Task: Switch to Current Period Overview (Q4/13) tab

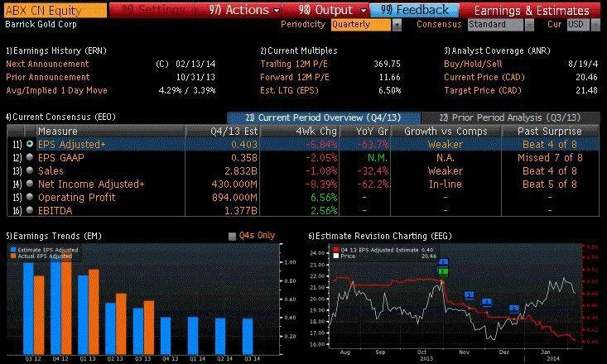Action: (324, 117)
